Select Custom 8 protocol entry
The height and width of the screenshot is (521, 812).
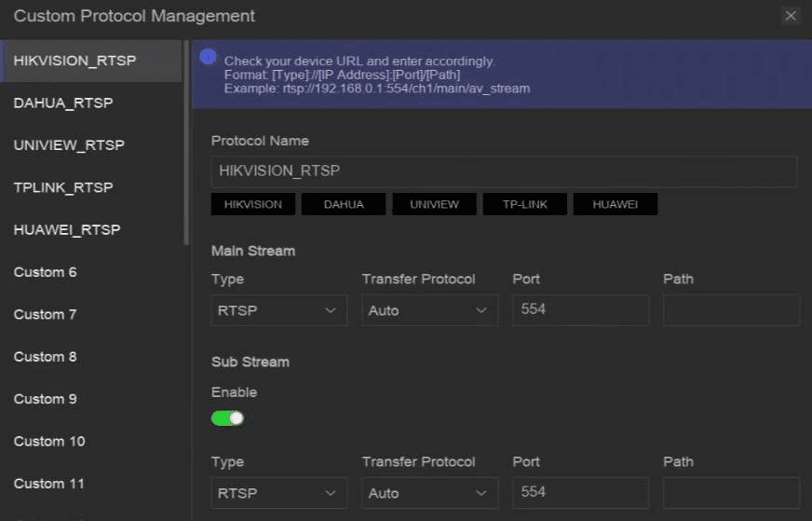tap(91, 357)
